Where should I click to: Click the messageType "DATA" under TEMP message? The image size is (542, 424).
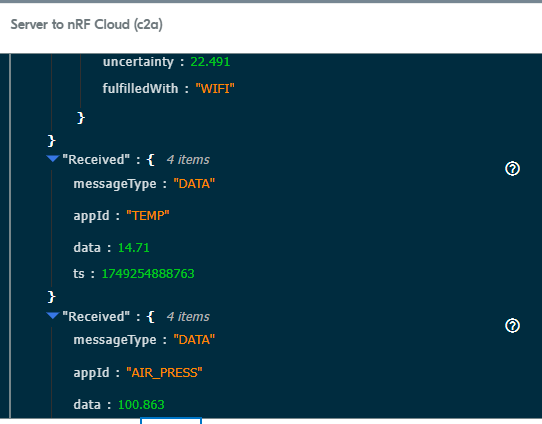click(x=194, y=183)
